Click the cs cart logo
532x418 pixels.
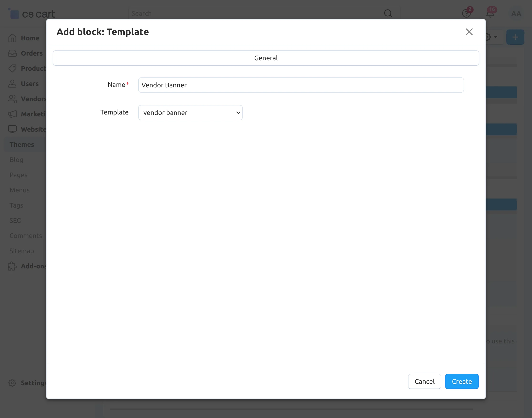click(32, 14)
